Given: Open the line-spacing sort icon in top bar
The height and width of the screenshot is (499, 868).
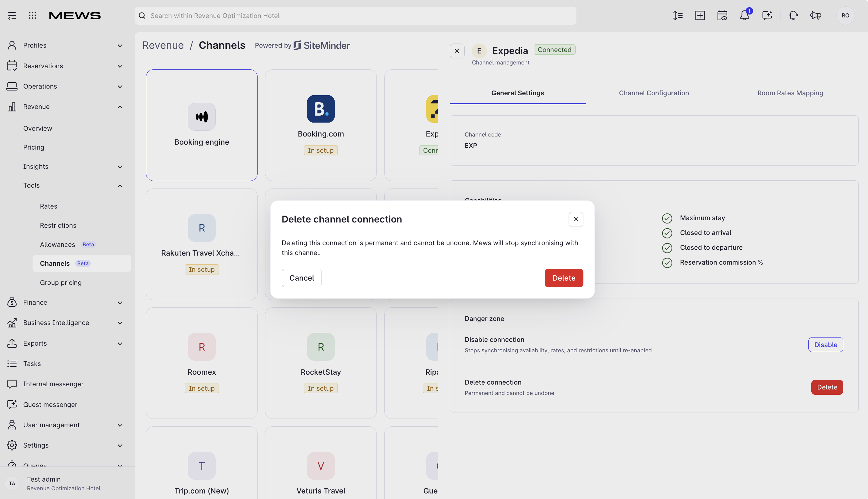Looking at the screenshot, I should pyautogui.click(x=678, y=15).
